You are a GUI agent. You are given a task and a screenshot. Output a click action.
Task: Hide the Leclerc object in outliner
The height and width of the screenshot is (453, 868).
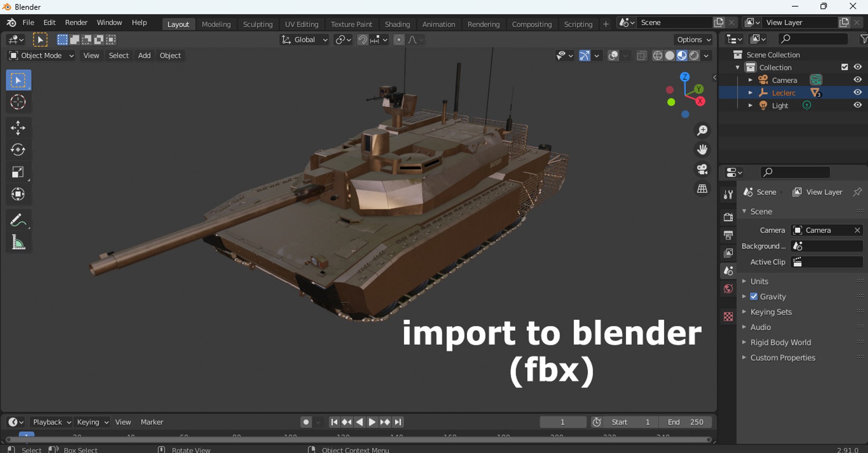[857, 92]
